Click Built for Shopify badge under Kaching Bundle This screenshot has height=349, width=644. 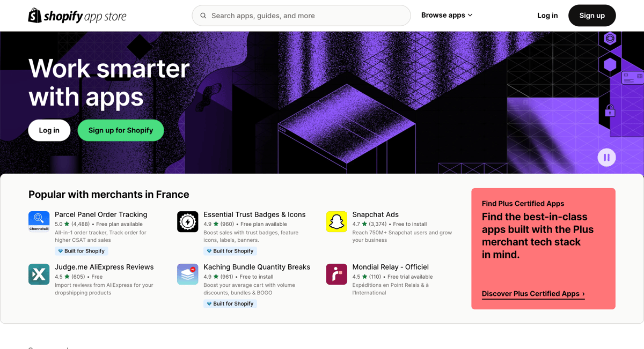(230, 303)
